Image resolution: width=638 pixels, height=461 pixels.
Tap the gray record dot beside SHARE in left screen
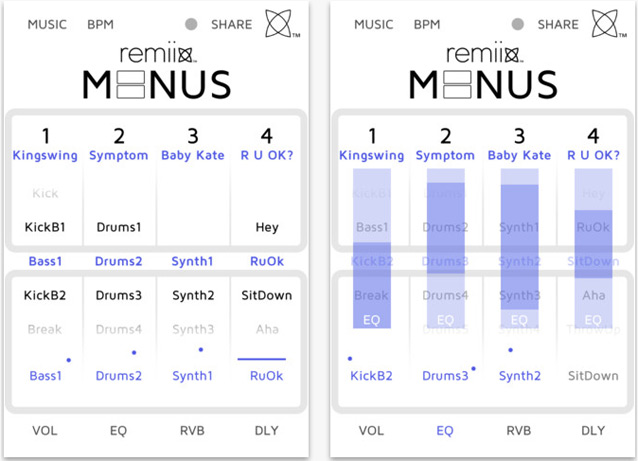(x=191, y=24)
